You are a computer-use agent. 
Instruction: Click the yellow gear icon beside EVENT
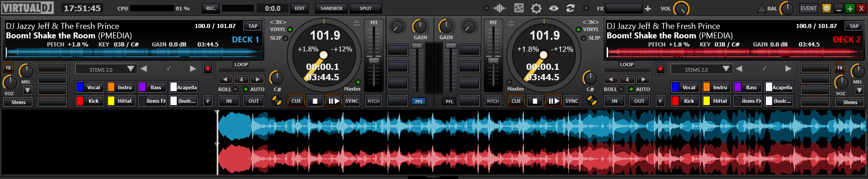(826, 8)
